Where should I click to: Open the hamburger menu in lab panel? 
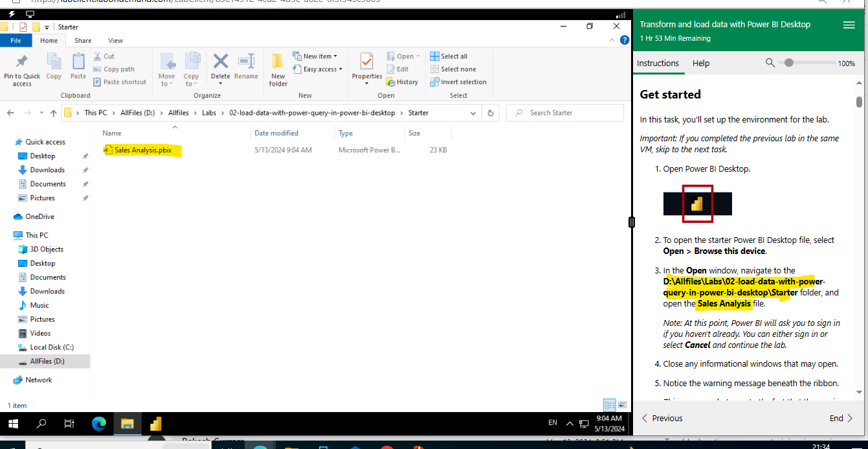coord(849,25)
